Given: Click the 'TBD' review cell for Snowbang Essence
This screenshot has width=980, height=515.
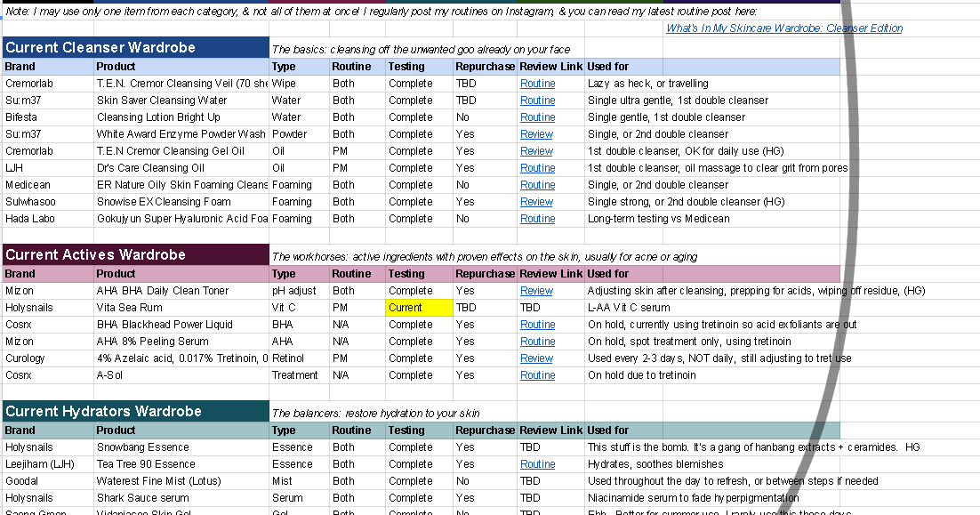Looking at the screenshot, I should (550, 447).
